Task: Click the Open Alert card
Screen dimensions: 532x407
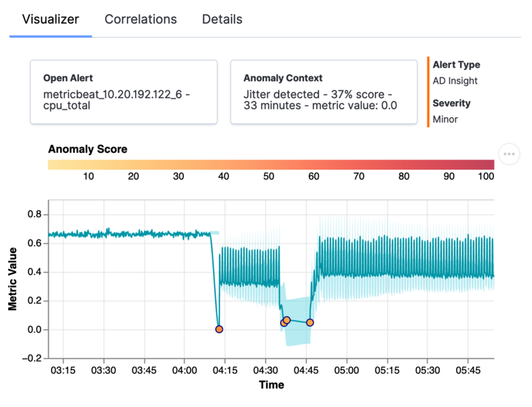Action: coord(123,92)
